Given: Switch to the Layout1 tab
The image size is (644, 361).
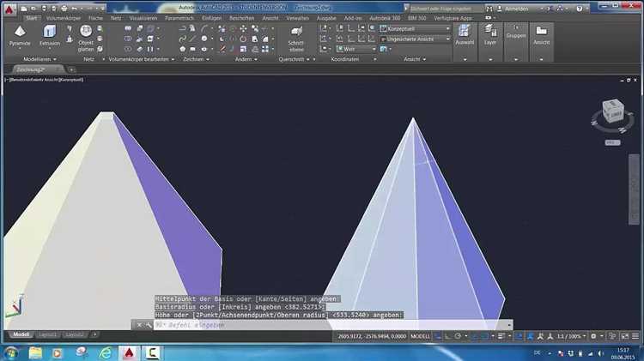Looking at the screenshot, I should pos(47,334).
